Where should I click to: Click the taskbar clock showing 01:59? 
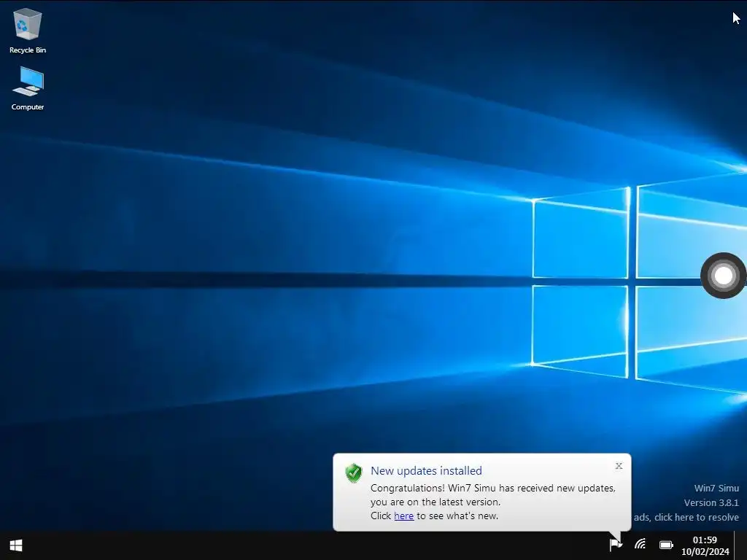click(x=705, y=540)
